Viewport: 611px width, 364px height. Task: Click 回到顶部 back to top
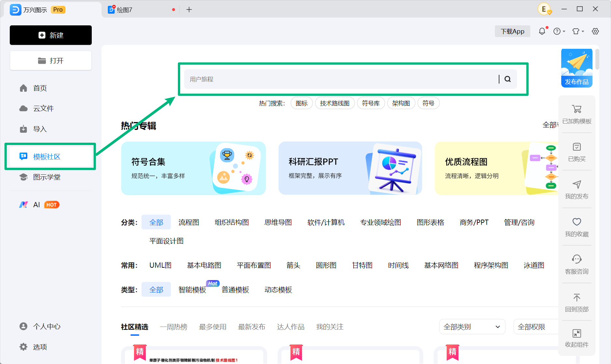pos(577,302)
